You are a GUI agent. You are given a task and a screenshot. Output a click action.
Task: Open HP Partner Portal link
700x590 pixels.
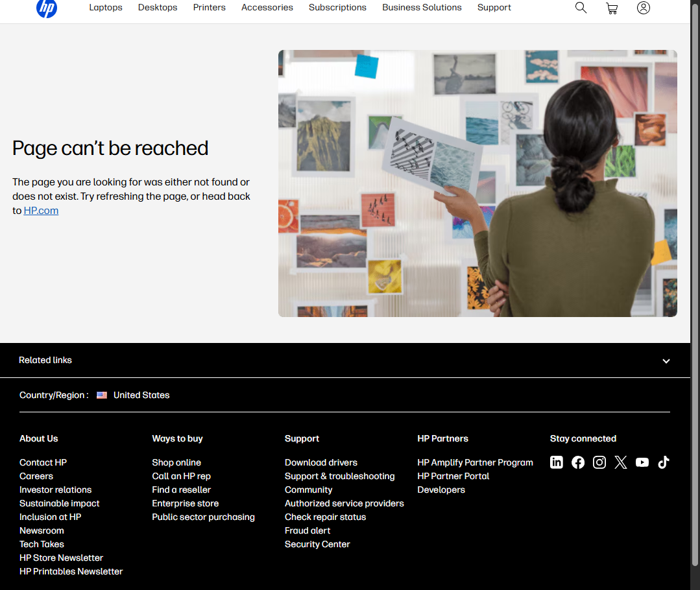(453, 476)
